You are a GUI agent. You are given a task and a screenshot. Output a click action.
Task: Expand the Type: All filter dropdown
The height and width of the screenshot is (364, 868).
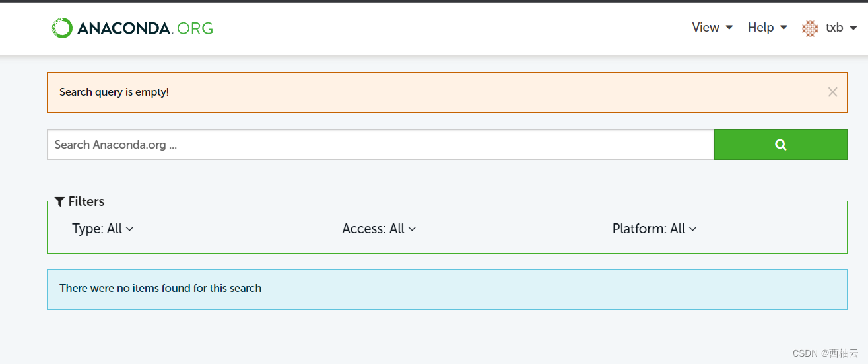coord(103,229)
